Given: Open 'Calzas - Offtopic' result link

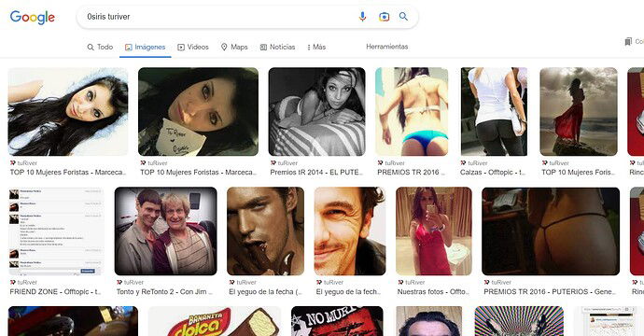Looking at the screenshot, I should (x=493, y=173).
